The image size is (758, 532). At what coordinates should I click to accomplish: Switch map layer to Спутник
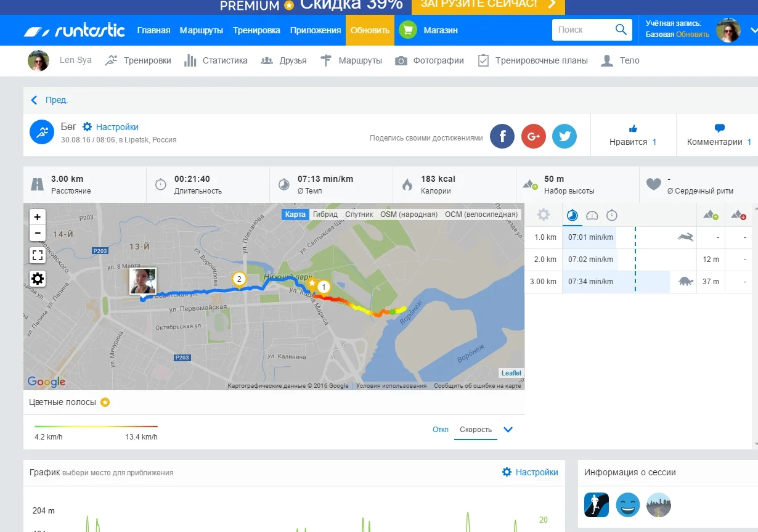[359, 215]
